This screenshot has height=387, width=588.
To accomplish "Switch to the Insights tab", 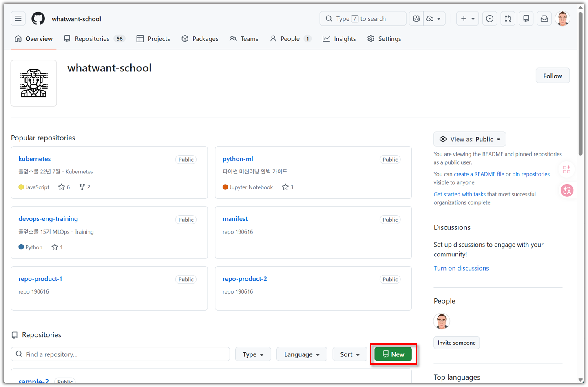I will (339, 39).
